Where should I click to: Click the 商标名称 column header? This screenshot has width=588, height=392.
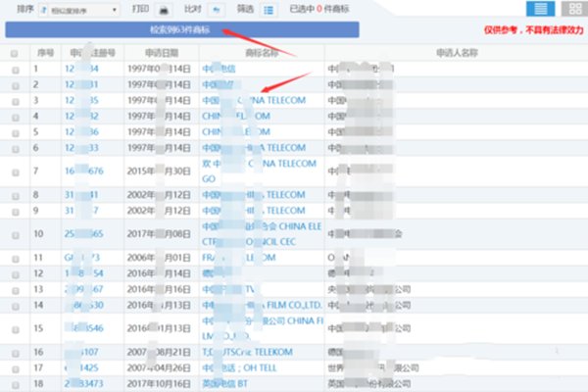(262, 53)
